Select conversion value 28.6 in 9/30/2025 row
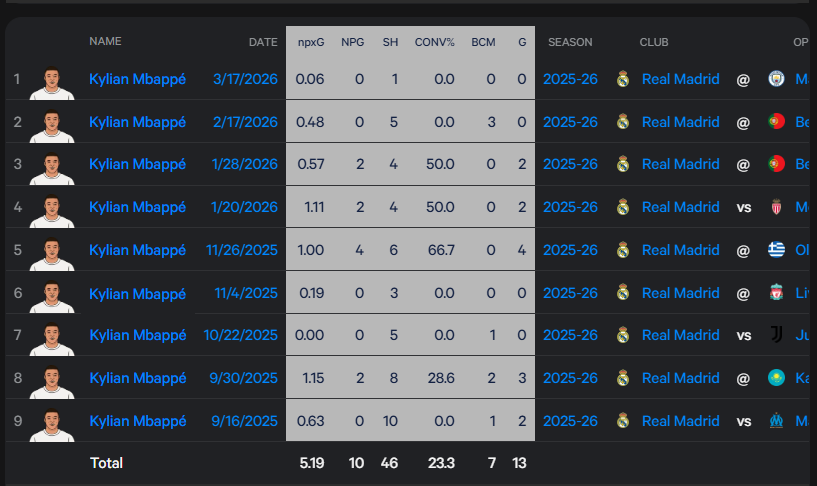Image resolution: width=817 pixels, height=486 pixels. tap(441, 378)
